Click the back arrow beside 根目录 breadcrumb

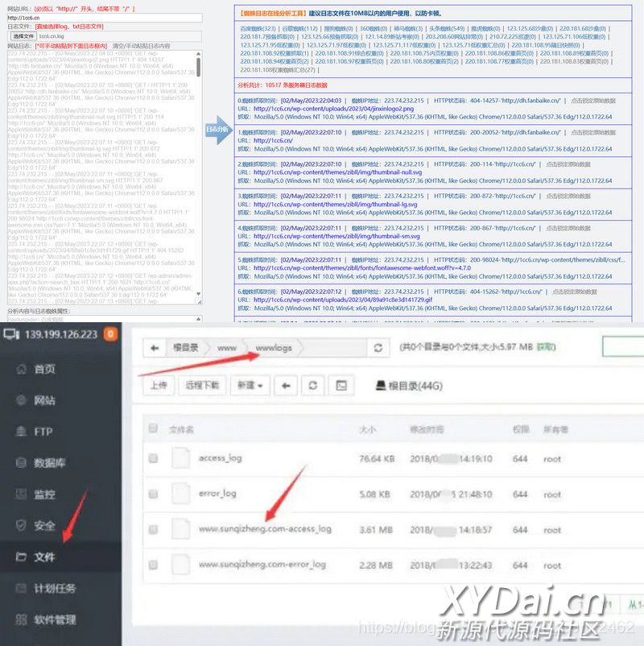[155, 348]
